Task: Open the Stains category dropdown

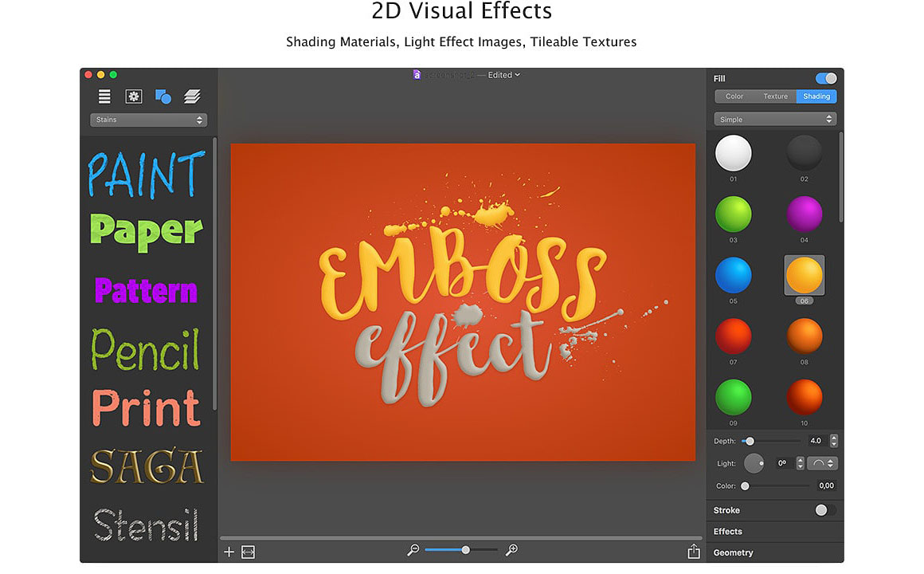Action: coord(148,120)
